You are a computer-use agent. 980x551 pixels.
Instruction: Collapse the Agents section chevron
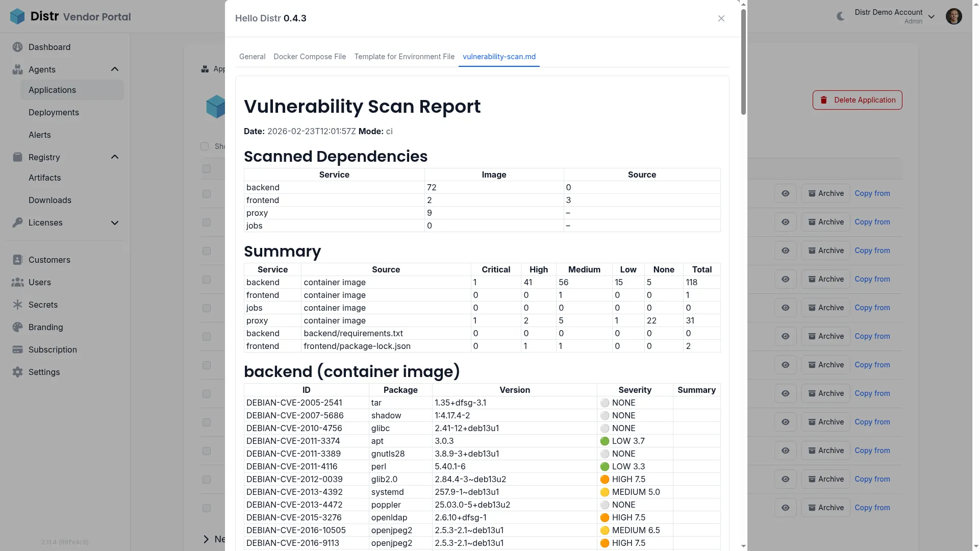click(115, 69)
